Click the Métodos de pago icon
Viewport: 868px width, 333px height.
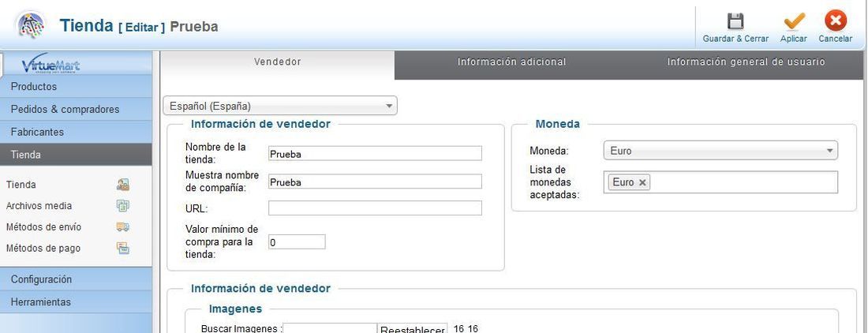coord(123,249)
